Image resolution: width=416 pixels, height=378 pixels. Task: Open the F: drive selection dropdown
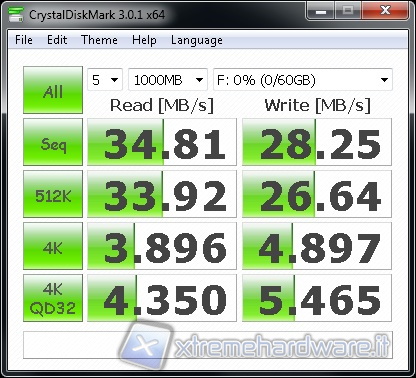(303, 80)
